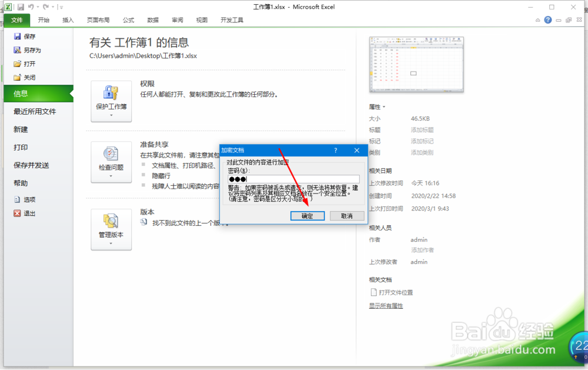
Task: Expand the 属性 dropdown arrow
Action: (383, 107)
